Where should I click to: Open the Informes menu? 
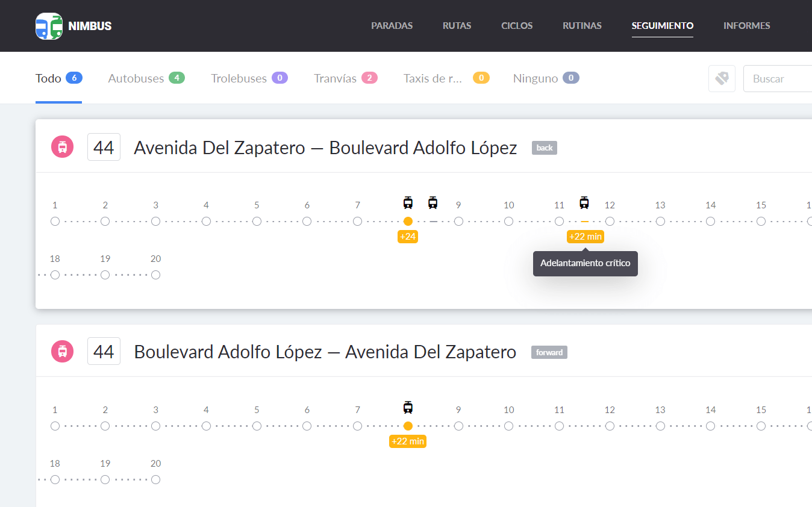[746, 26]
